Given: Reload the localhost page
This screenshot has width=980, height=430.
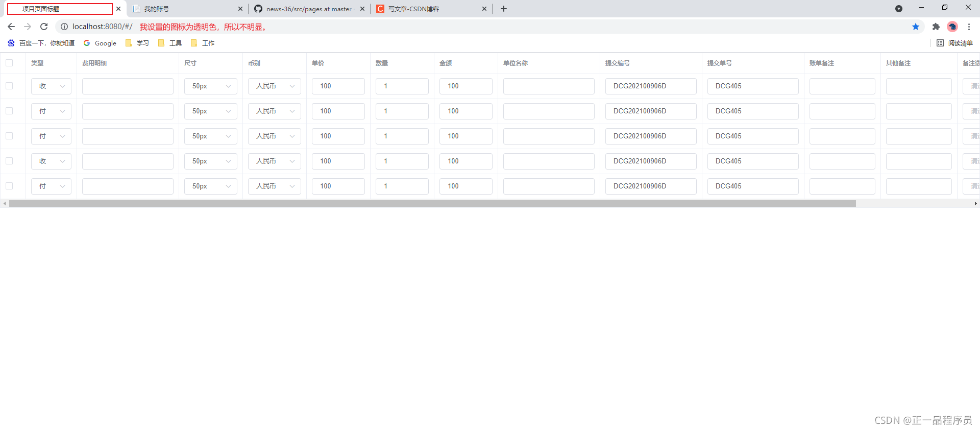Looking at the screenshot, I should coord(44,27).
